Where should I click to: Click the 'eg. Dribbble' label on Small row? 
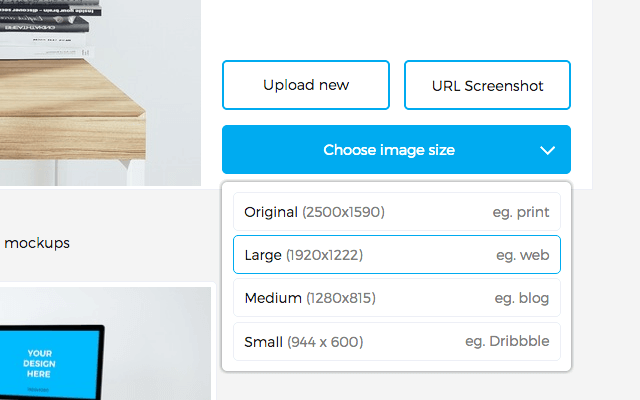[x=507, y=341]
